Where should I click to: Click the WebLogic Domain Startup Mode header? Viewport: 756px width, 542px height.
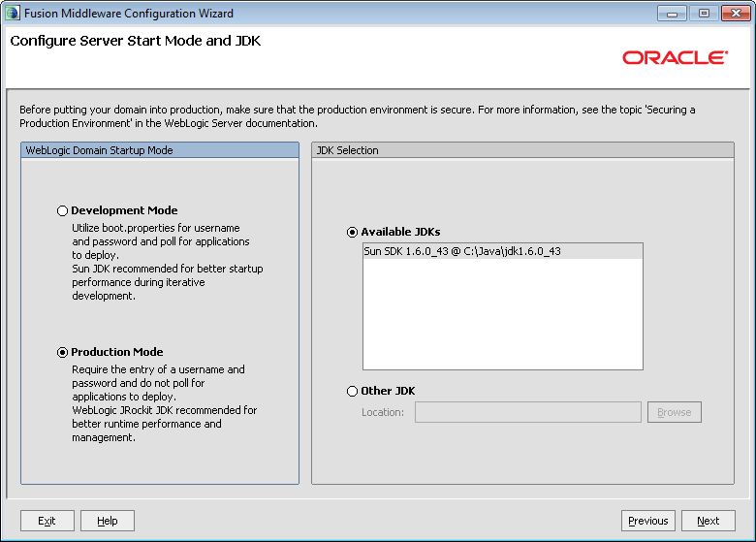point(160,150)
